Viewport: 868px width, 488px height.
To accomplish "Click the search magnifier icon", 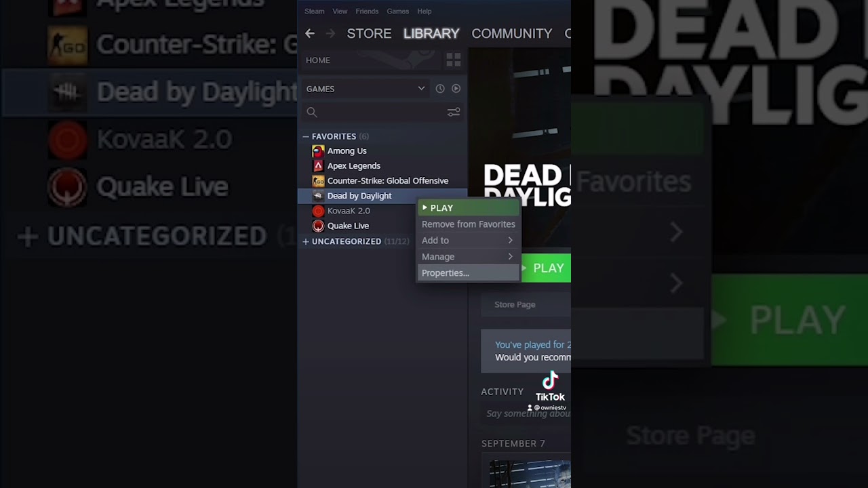I will 312,113.
